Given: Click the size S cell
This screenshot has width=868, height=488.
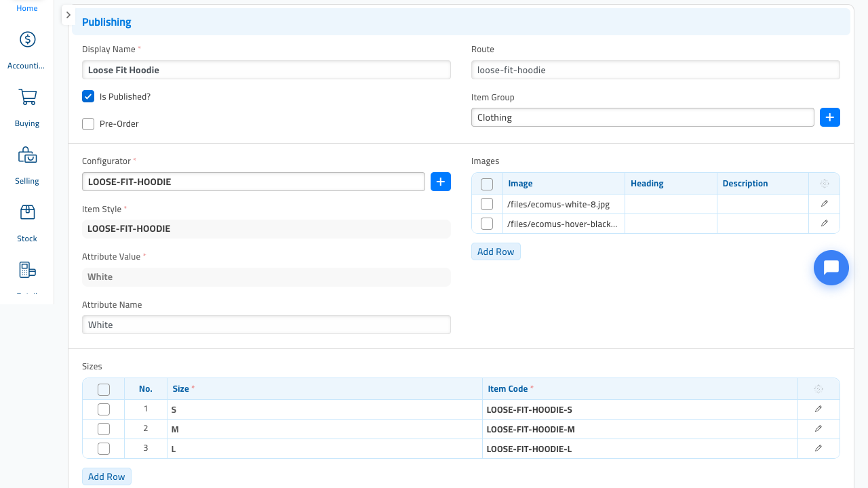Looking at the screenshot, I should [x=325, y=409].
